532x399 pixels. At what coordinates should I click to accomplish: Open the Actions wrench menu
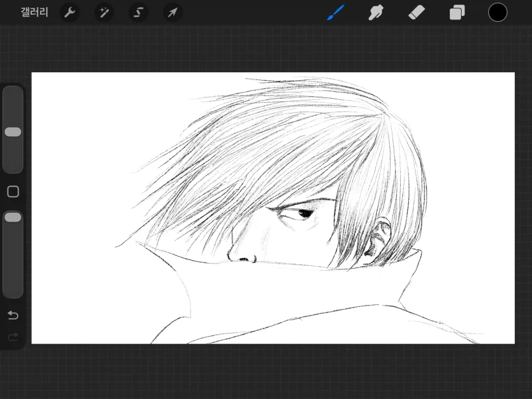click(x=70, y=12)
